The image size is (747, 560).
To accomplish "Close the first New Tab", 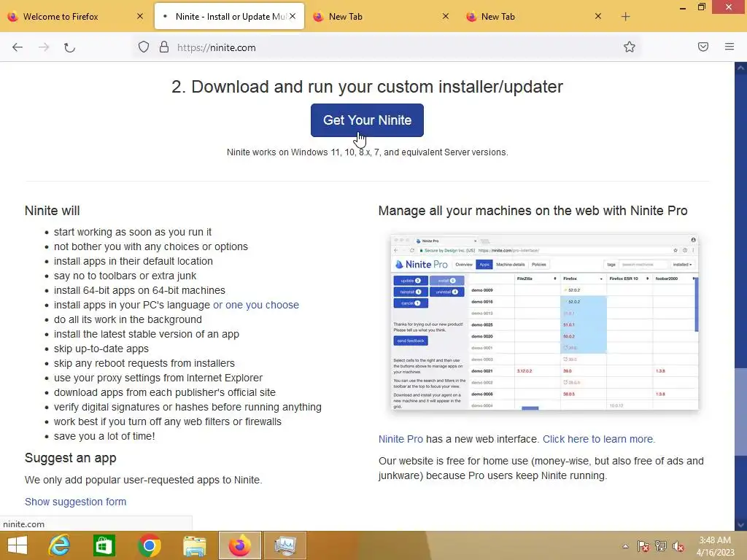I will pos(446,16).
